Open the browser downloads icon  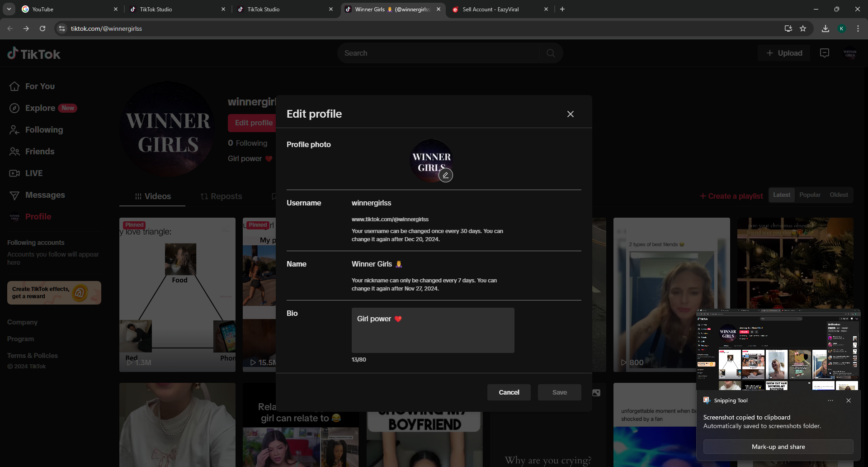pos(826,29)
